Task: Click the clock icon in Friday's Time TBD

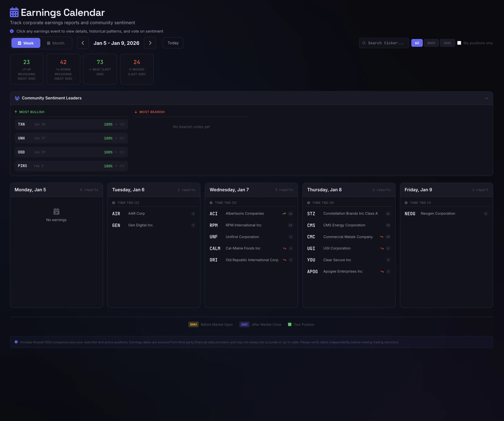Action: pos(406,203)
